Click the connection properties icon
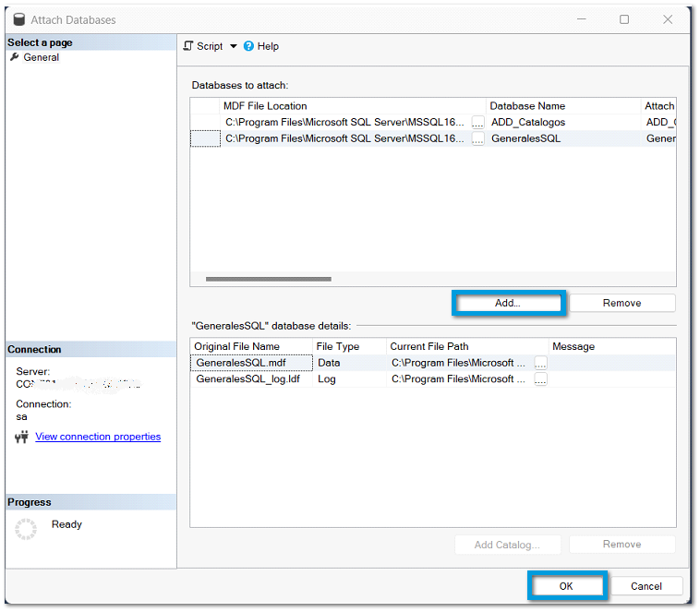The width and height of the screenshot is (700, 612). (x=22, y=437)
